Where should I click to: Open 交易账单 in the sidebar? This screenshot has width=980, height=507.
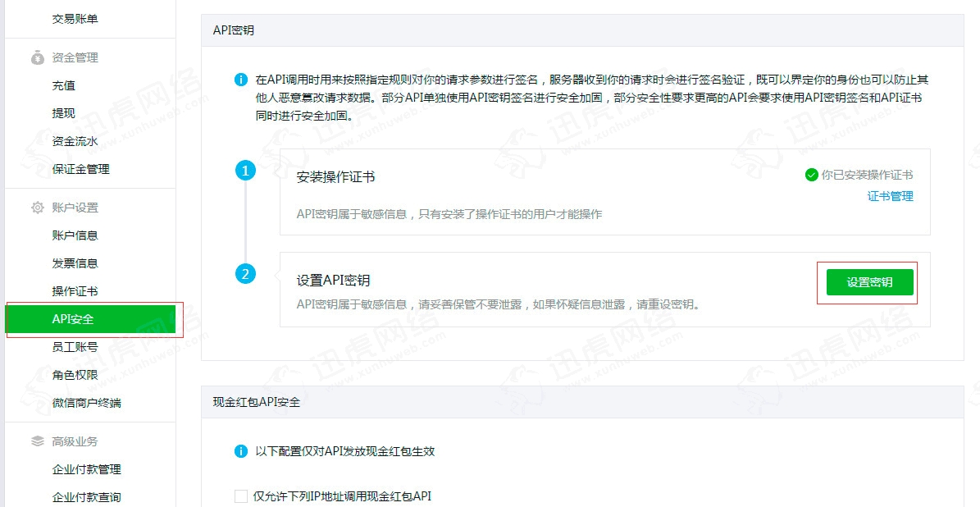coord(75,18)
